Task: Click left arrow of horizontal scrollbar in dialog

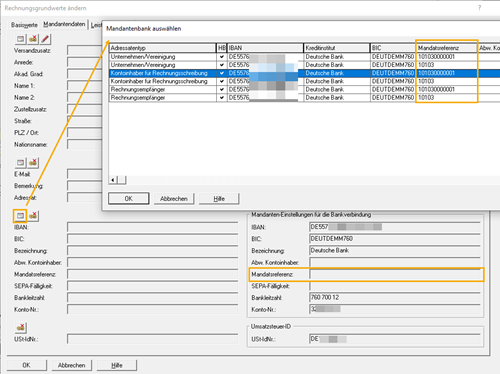Action: pyautogui.click(x=113, y=180)
